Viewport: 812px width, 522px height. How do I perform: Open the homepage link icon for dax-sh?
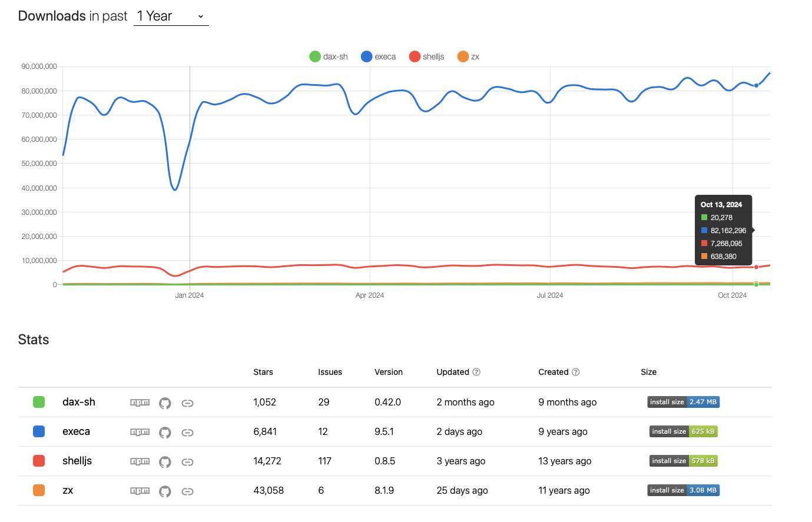(187, 403)
